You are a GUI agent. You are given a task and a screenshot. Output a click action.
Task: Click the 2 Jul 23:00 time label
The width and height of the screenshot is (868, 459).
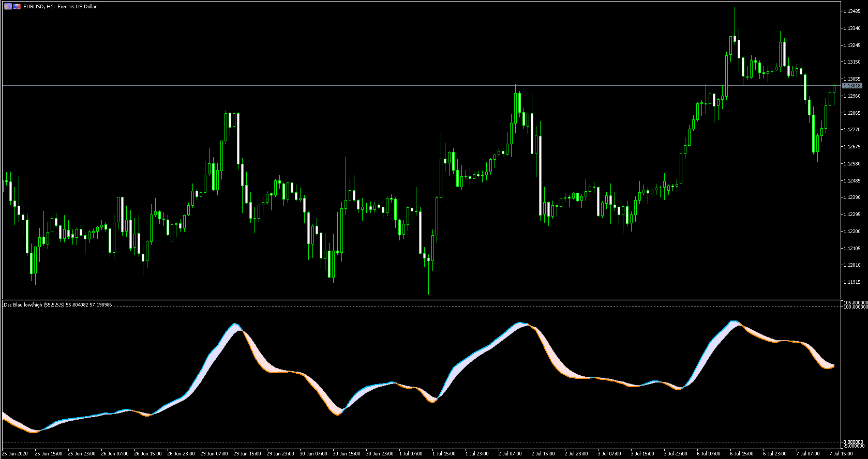576,454
